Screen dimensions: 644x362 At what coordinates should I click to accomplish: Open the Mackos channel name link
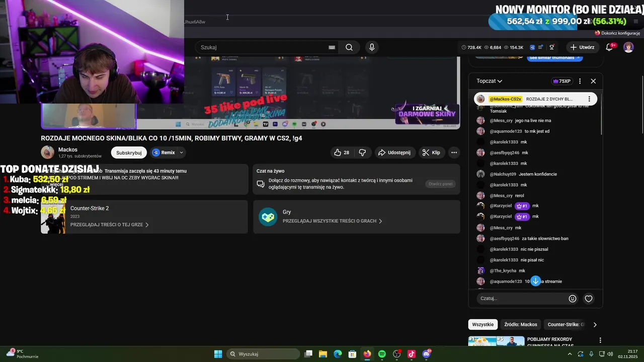(x=68, y=150)
